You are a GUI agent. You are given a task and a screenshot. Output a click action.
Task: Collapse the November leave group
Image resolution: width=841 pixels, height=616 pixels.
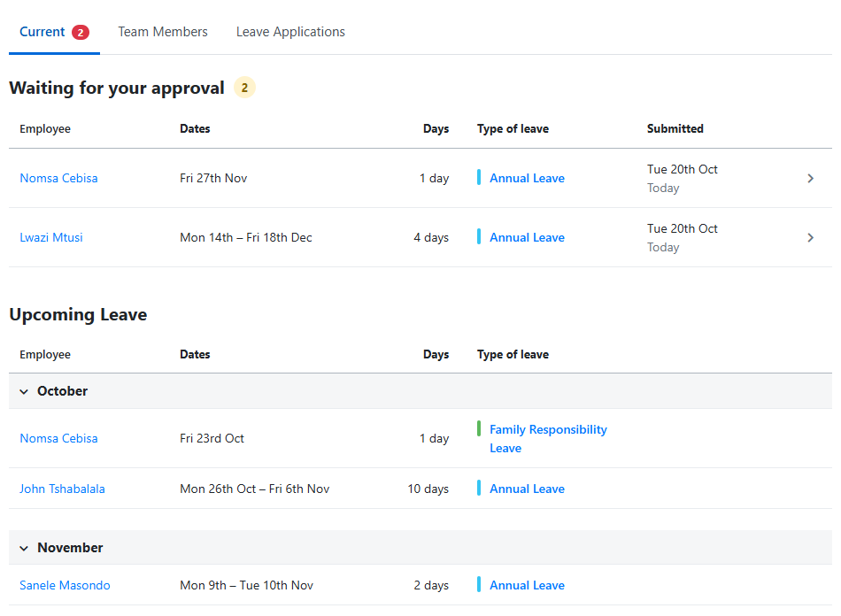click(24, 548)
